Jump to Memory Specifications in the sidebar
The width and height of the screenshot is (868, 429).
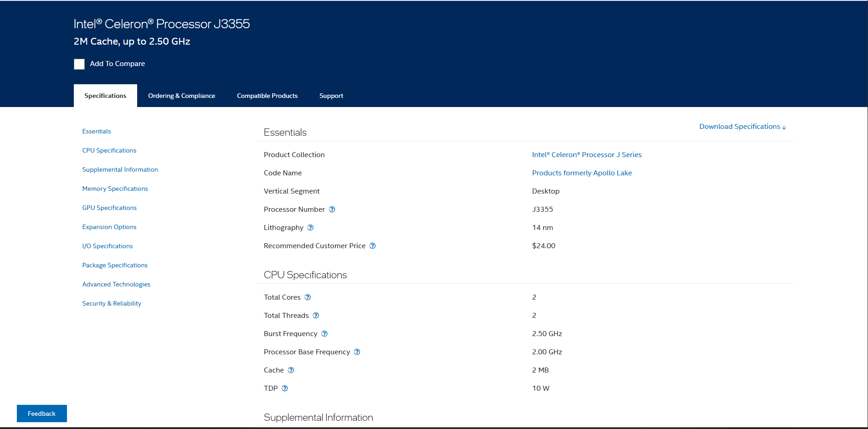point(115,189)
